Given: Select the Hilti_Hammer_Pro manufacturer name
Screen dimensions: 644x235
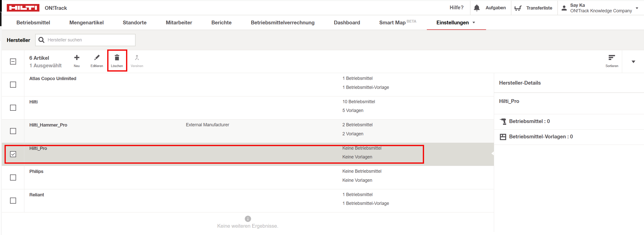Looking at the screenshot, I should pyautogui.click(x=48, y=125).
